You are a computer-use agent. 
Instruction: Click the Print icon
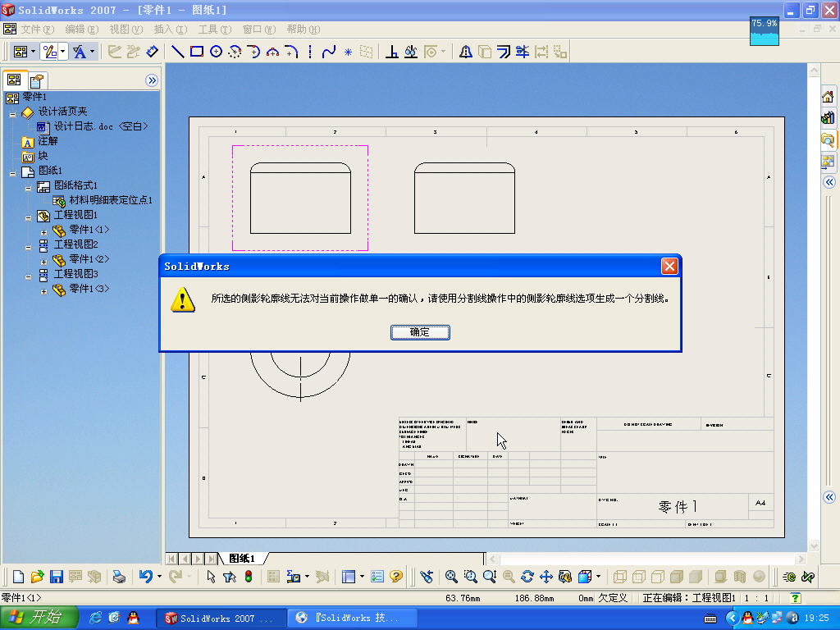119,577
